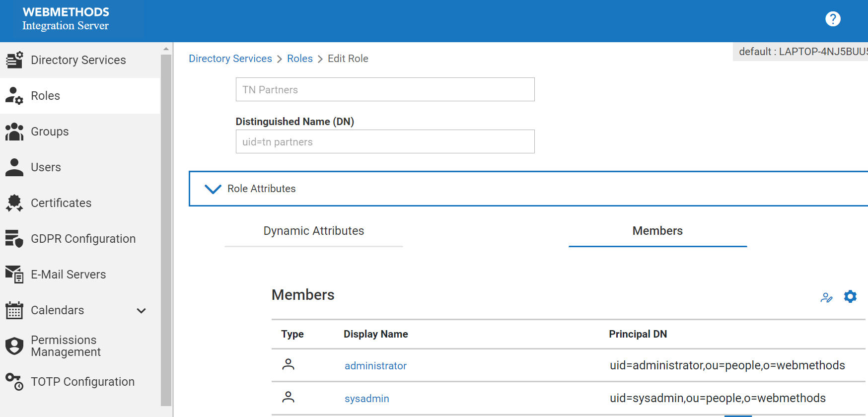Viewport: 868px width, 417px height.
Task: Click the sidebar scroll up arrow
Action: (x=166, y=49)
